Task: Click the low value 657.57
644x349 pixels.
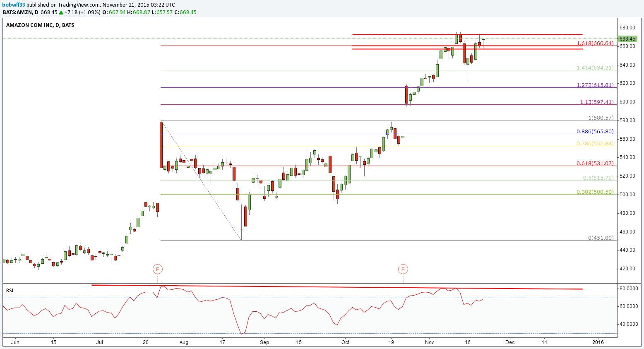Action: click(164, 12)
